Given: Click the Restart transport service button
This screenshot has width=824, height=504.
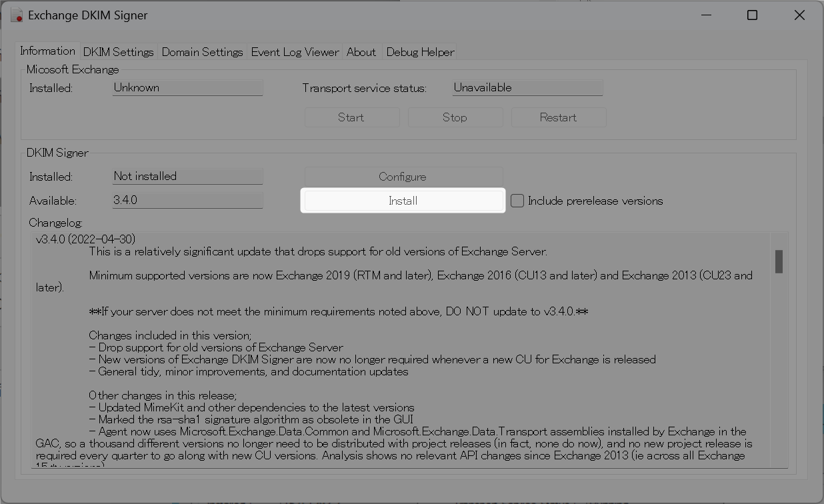Looking at the screenshot, I should coord(558,117).
